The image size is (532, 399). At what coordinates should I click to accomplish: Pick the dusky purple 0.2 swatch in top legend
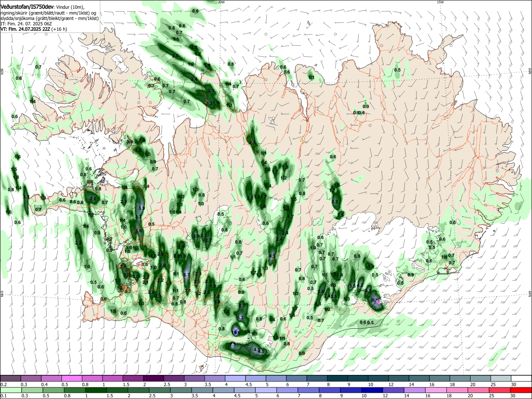click(10, 378)
